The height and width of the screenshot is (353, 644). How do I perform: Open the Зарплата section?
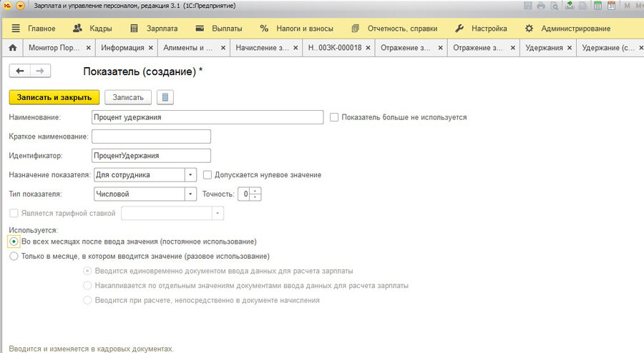pos(162,29)
